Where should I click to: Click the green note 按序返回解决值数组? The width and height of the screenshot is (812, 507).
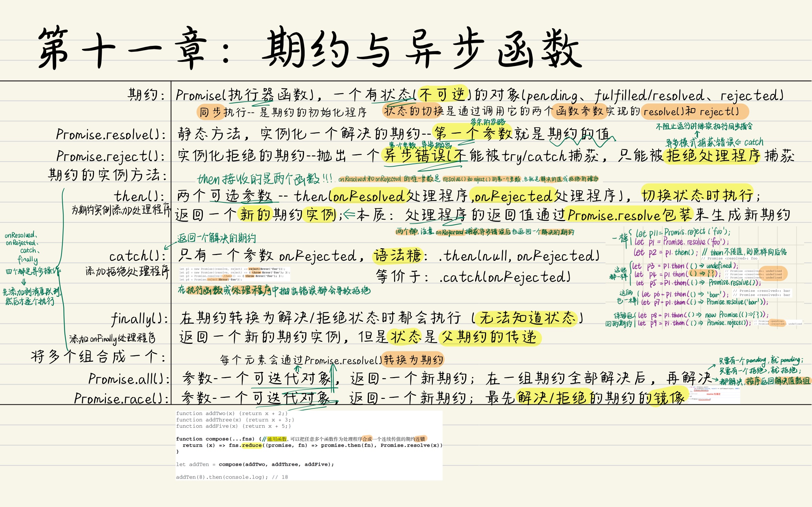click(778, 381)
